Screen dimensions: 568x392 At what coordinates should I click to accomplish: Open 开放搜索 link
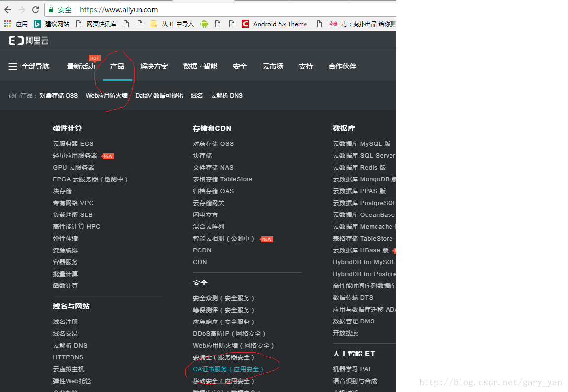tap(346, 333)
